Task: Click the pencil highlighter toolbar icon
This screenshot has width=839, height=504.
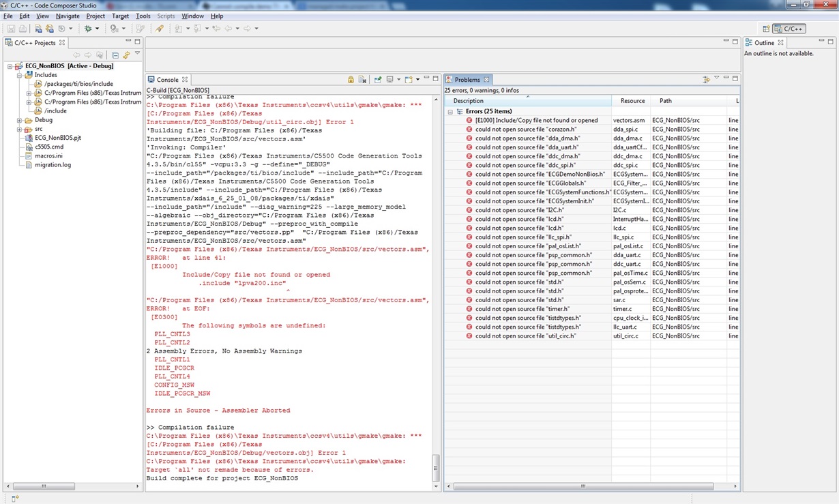Action: click(159, 29)
